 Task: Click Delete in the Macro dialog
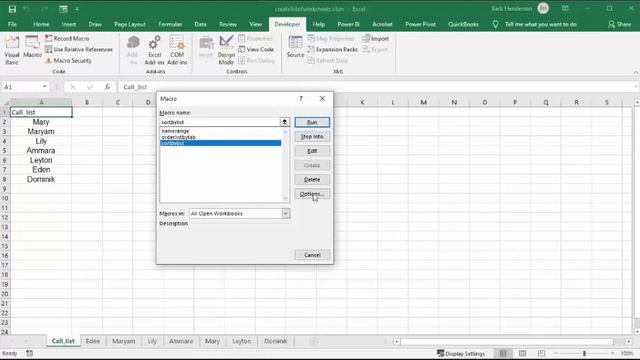312,179
